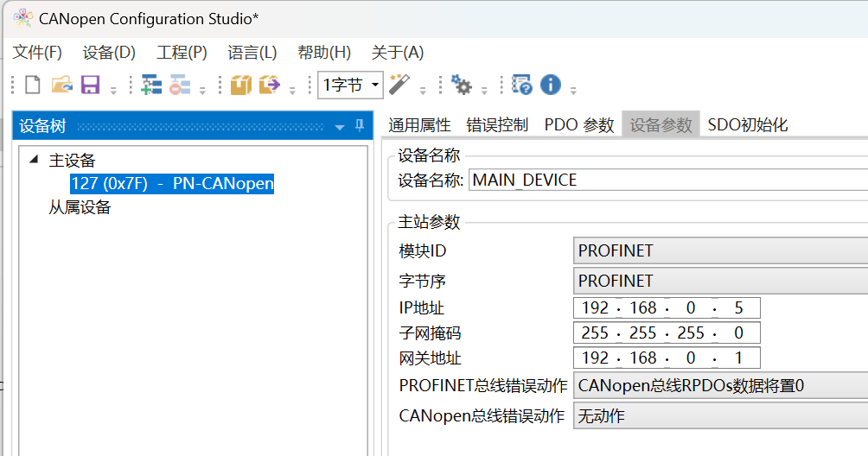Open toolbar overflow arrow after the gears icon
The height and width of the screenshot is (456, 868).
484,91
